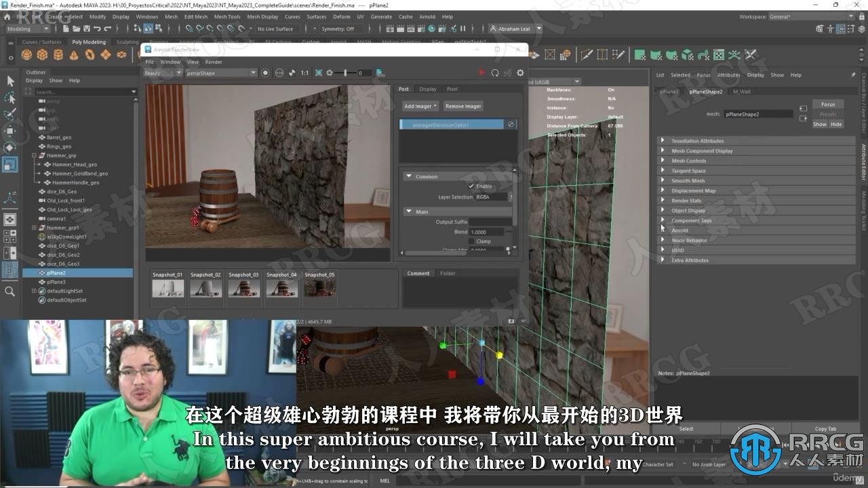This screenshot has width=868, height=488.
Task: Disable the aiImagerDenoiserOptix1 imager toggle
Action: (x=511, y=124)
